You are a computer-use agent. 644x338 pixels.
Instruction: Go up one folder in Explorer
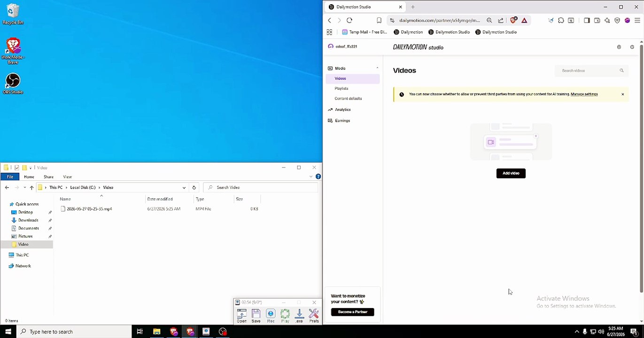coord(31,187)
